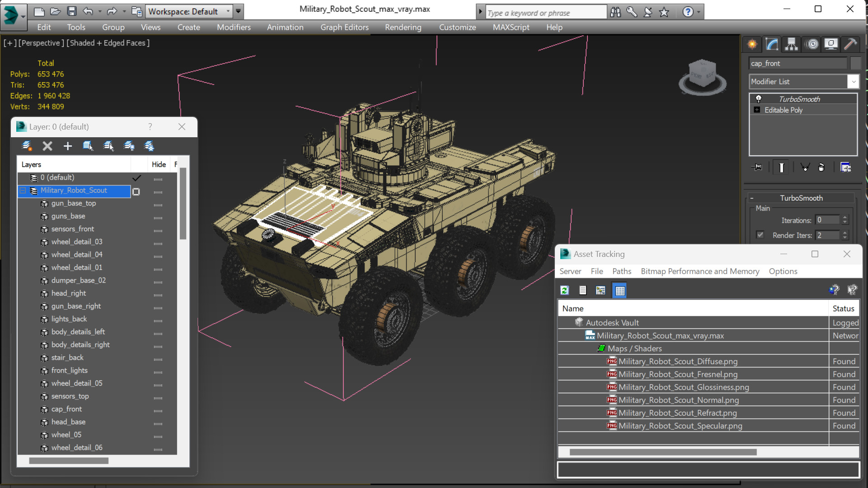Toggle hide for 0 (default) layer
Viewport: 868px width, 488px height.
coord(158,179)
